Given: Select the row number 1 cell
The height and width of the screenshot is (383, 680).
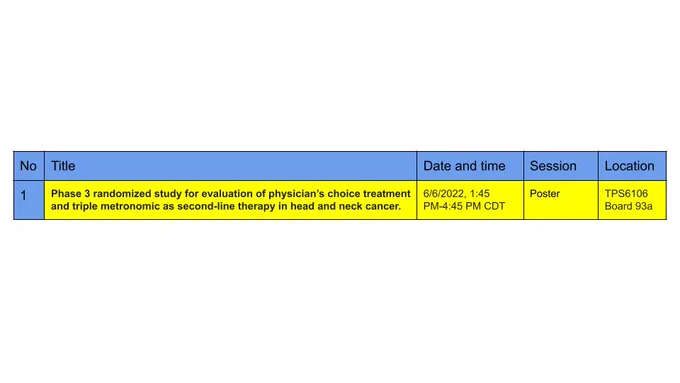Looking at the screenshot, I should (29, 200).
